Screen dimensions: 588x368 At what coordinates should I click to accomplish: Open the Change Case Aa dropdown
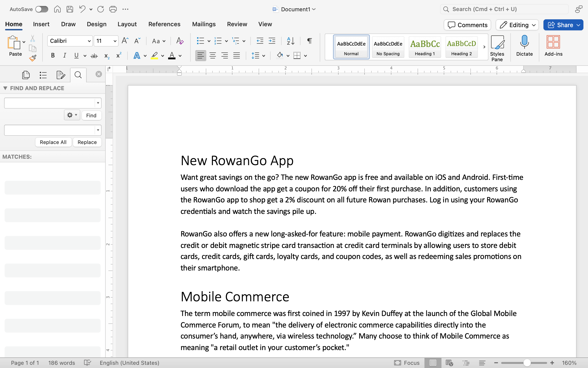click(158, 41)
